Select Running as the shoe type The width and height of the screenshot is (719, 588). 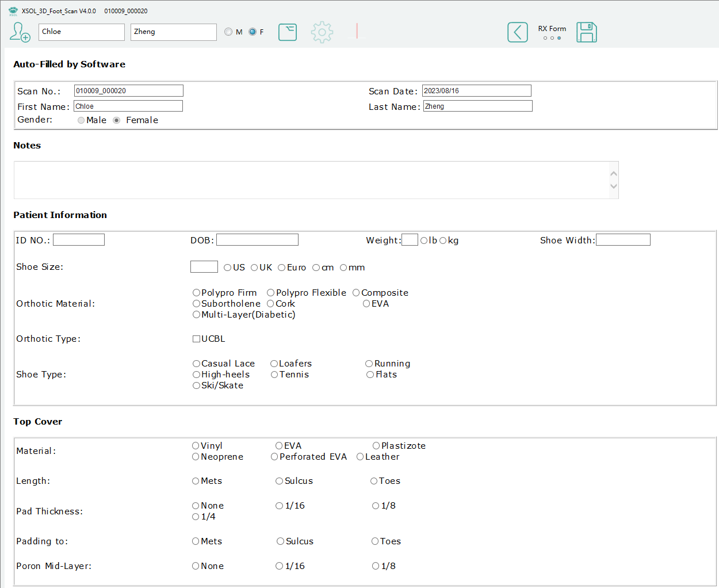(x=369, y=364)
